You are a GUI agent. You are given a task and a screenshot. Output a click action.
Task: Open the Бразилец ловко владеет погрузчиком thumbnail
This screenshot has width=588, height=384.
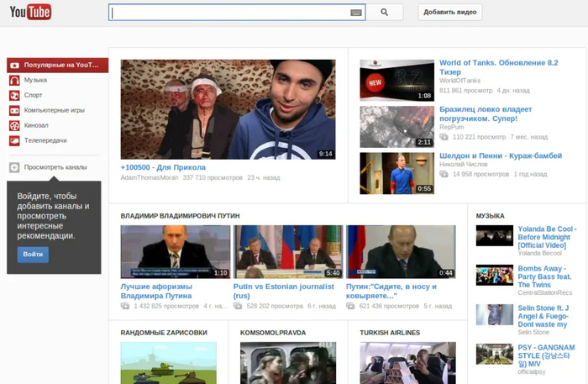pyautogui.click(x=397, y=127)
